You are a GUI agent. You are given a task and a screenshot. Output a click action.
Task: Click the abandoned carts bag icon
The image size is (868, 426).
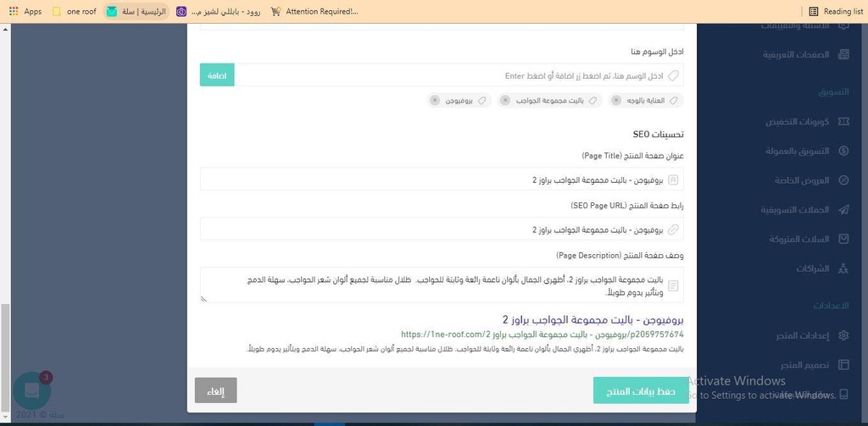[x=843, y=239]
